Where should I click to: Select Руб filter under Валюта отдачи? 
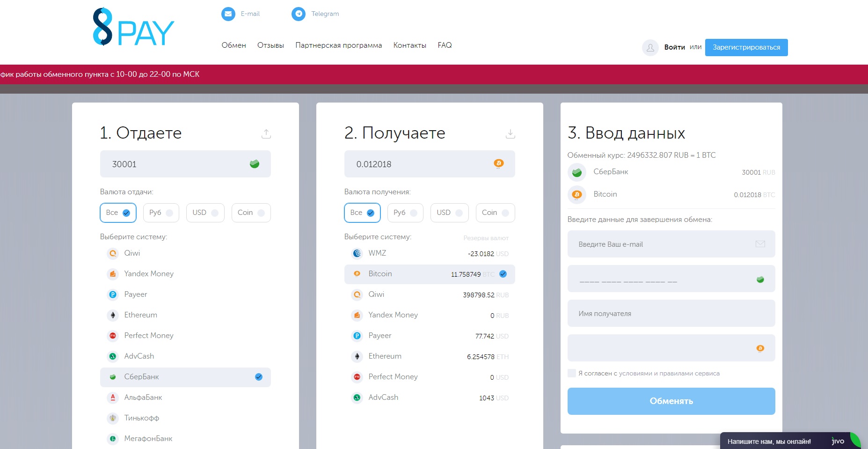click(161, 213)
